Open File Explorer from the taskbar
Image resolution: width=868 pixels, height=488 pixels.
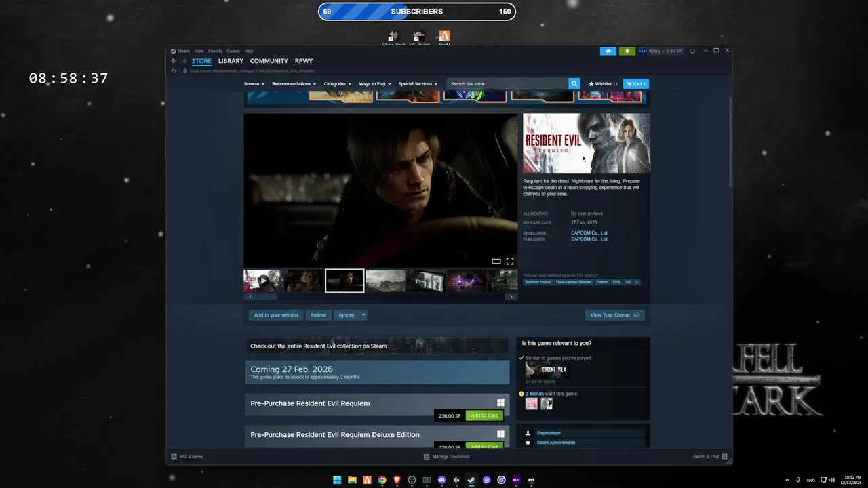(352, 480)
